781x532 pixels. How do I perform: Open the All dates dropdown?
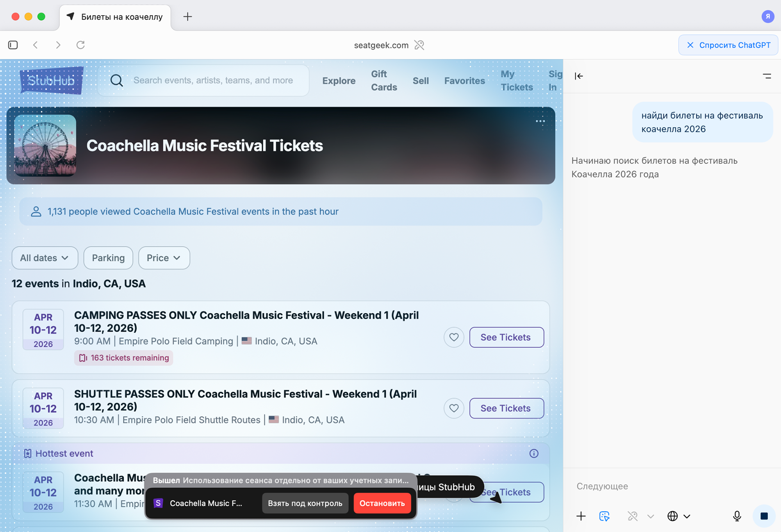tap(45, 258)
